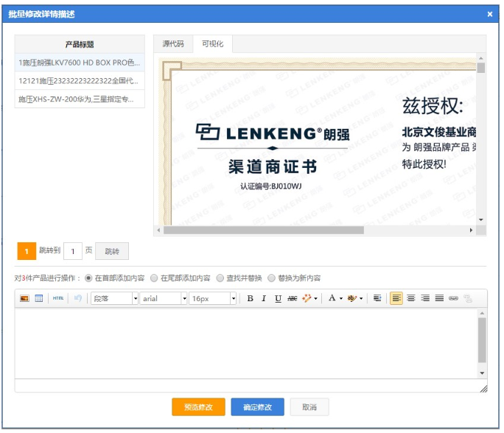Click the preview scroll down arrow
Viewport: 504px width, 433px height.
[x=481, y=219]
